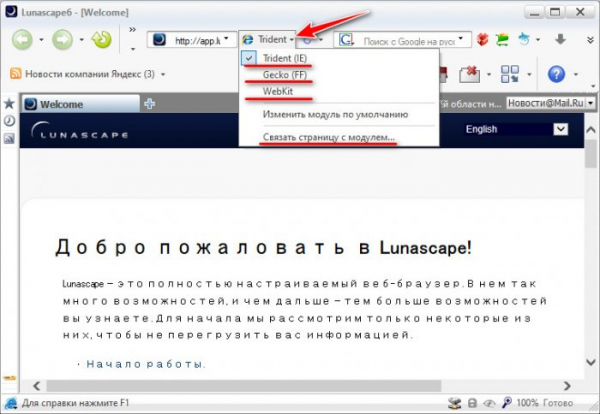Click the tile windows grid icon
The width and height of the screenshot is (600, 414).
click(x=510, y=74)
